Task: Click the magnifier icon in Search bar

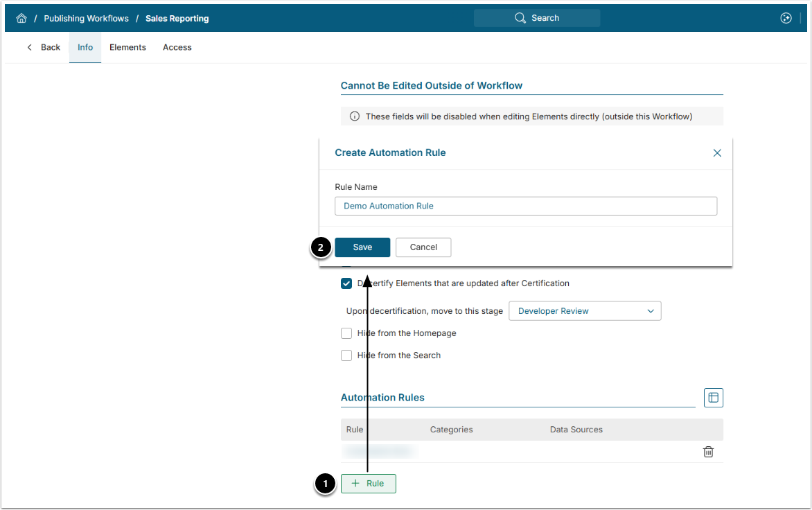Action: pos(520,18)
